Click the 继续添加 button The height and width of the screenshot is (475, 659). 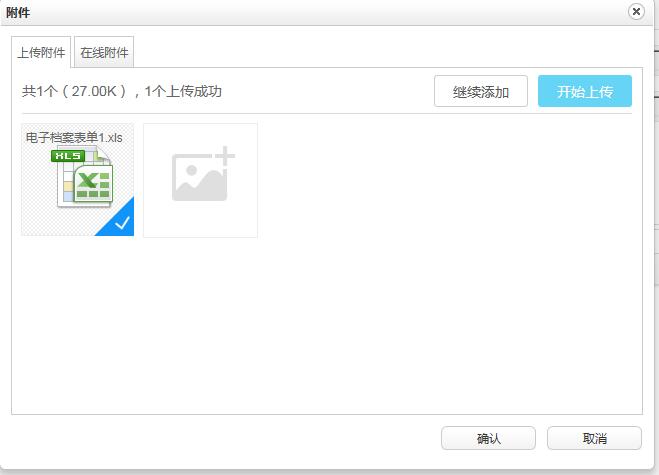(481, 91)
